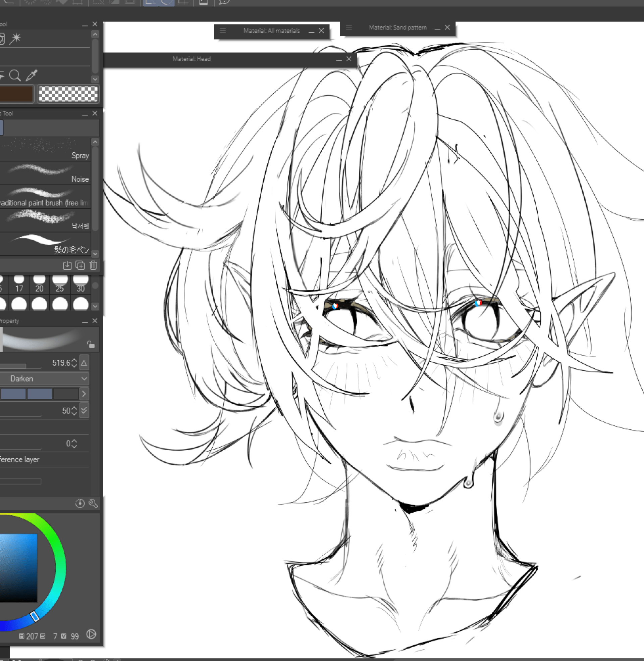Expand the arrow next to blue segment boxes
Viewport: 644px width, 661px height.
point(84,394)
